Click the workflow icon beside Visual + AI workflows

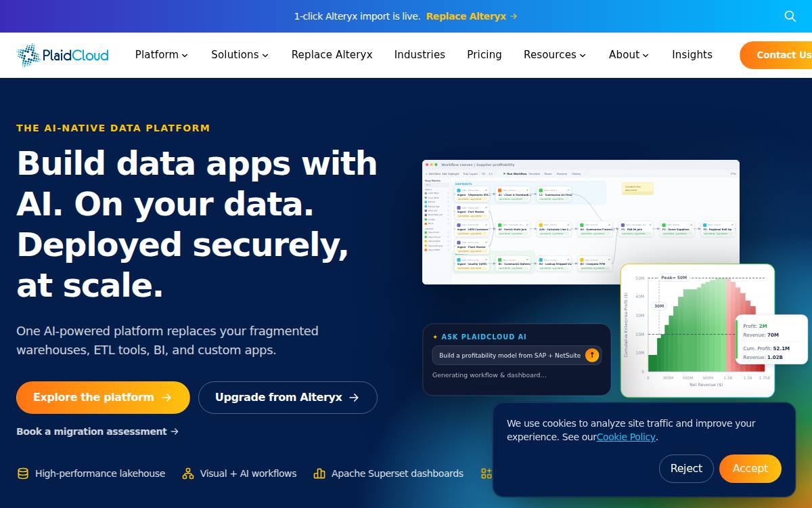click(188, 473)
